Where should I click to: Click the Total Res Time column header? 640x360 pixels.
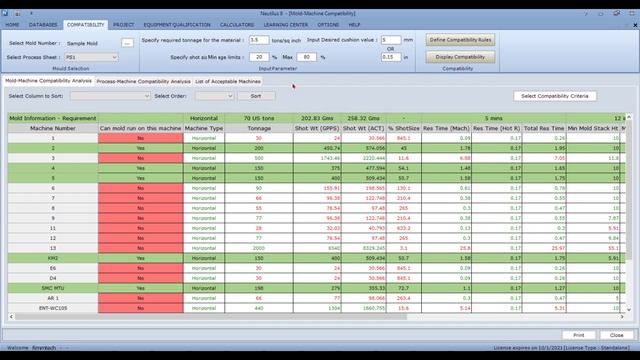(544, 128)
